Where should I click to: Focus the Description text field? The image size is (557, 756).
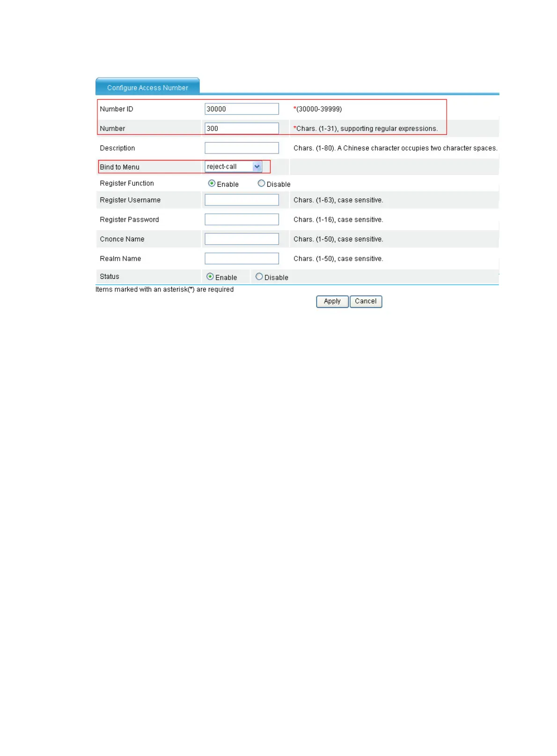[x=242, y=148]
